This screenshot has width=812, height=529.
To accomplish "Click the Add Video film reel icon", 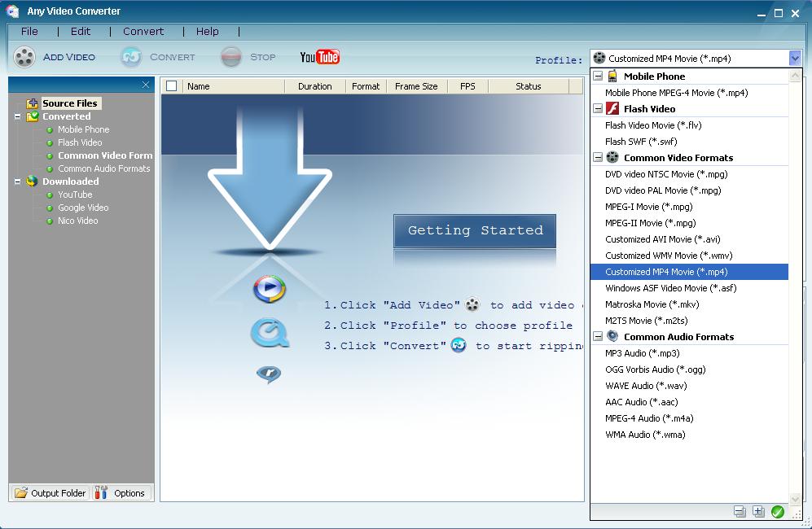I will click(x=24, y=57).
